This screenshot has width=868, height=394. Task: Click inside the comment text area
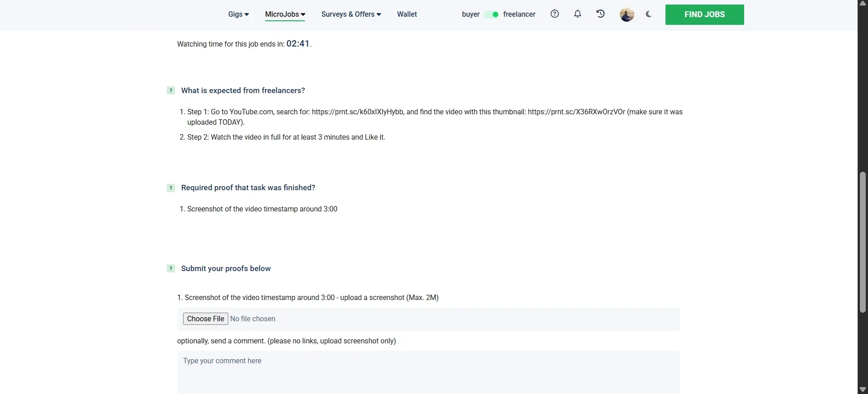(429, 372)
